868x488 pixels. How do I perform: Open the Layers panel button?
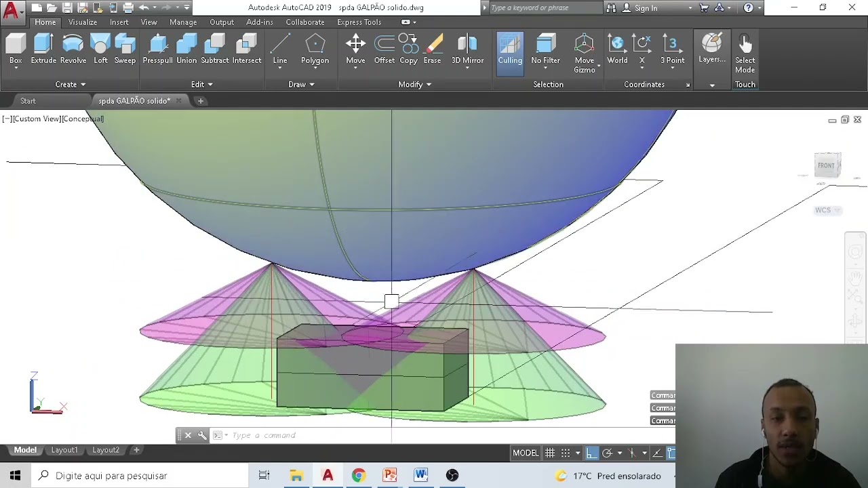(712, 50)
